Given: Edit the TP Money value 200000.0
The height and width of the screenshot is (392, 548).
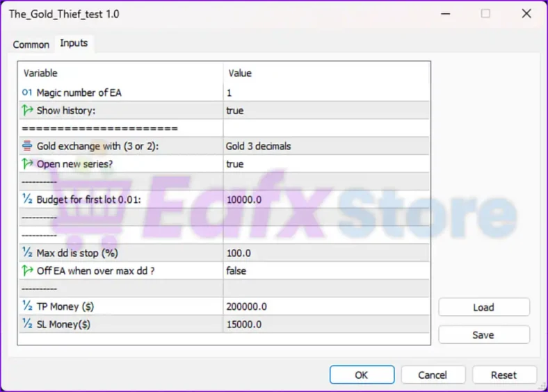Looking at the screenshot, I should [326, 307].
